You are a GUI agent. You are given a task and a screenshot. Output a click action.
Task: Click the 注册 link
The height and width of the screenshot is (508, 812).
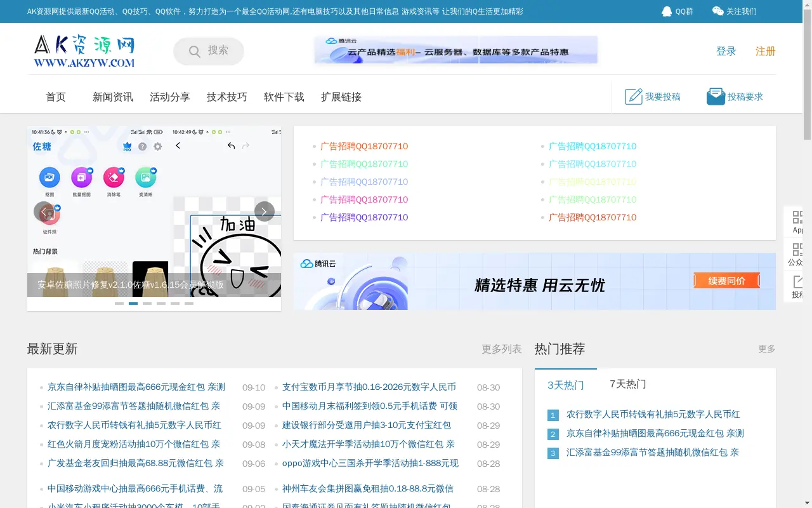766,51
